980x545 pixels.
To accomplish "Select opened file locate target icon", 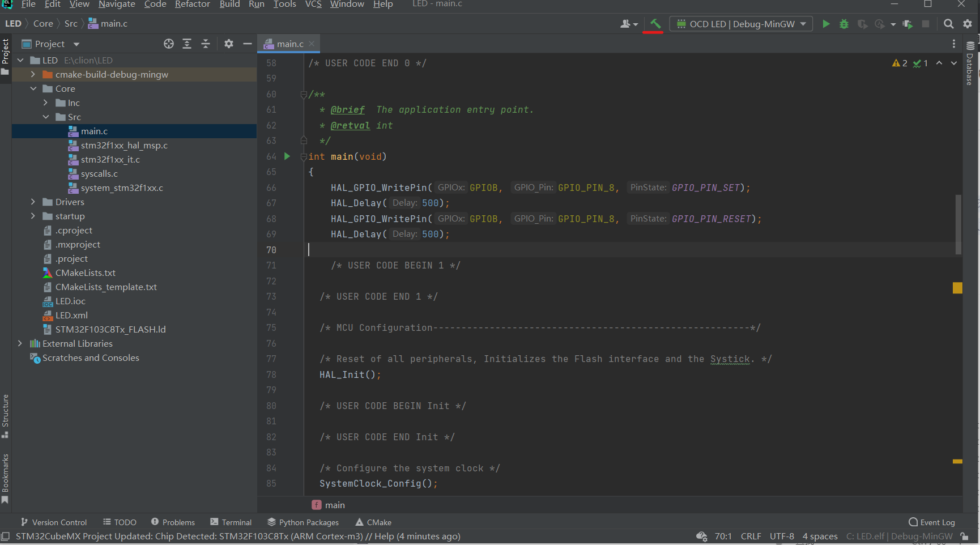I will coord(169,44).
